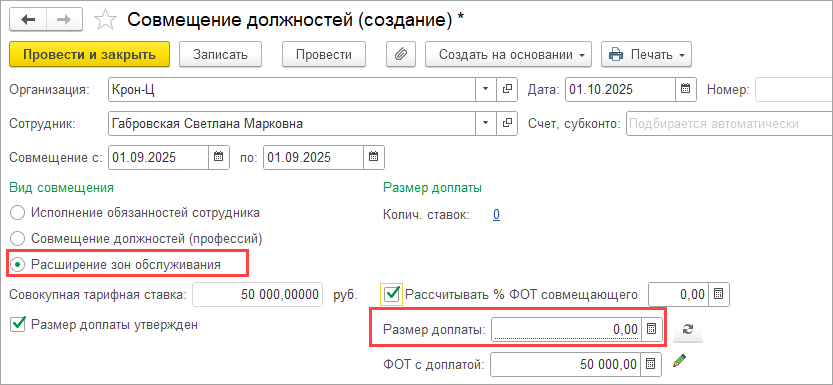Click Провести и закрыть button
The width and height of the screenshot is (833, 385).
point(89,54)
